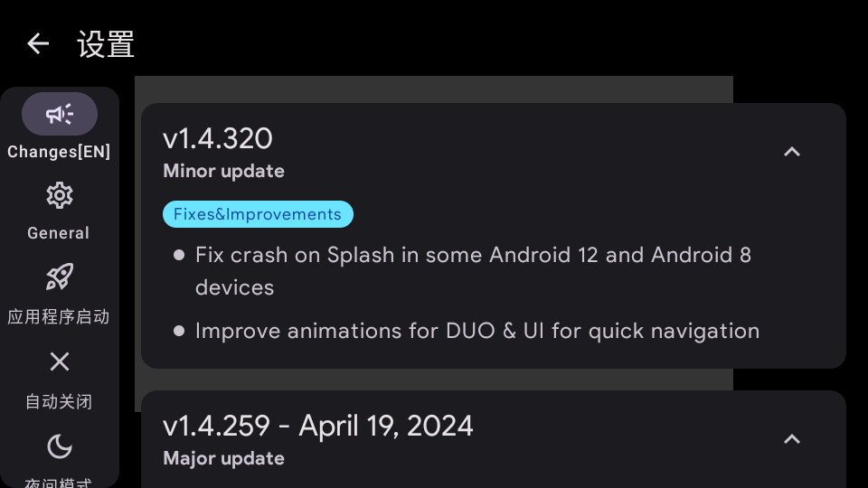Click the Major update subtitle

click(x=224, y=458)
